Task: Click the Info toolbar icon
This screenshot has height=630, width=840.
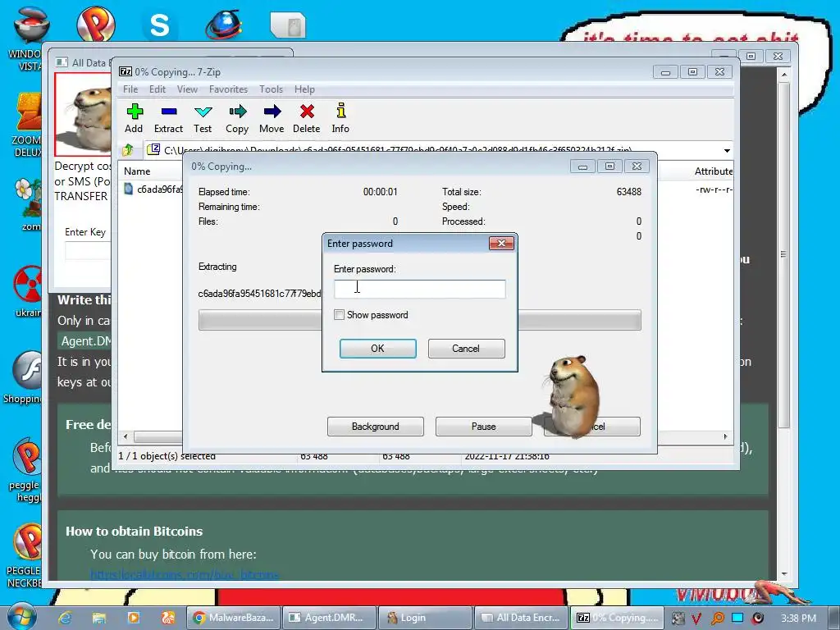Action: (340, 111)
